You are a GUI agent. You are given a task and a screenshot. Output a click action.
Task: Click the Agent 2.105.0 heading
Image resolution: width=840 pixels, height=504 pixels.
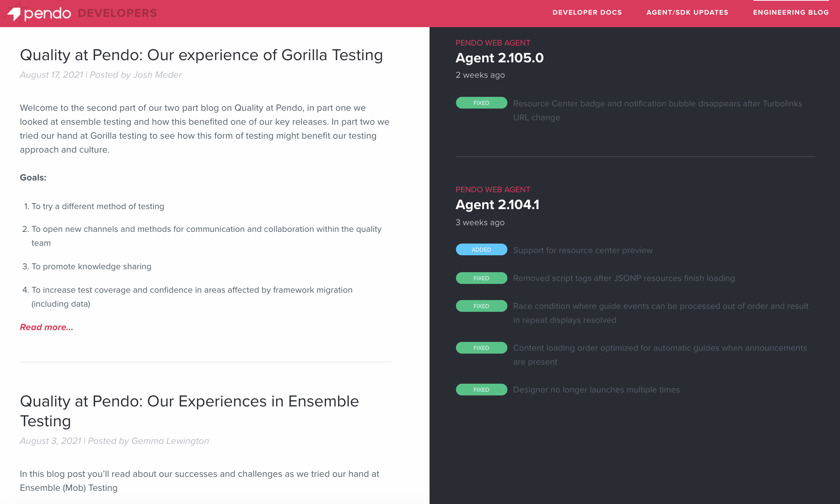[x=499, y=58]
